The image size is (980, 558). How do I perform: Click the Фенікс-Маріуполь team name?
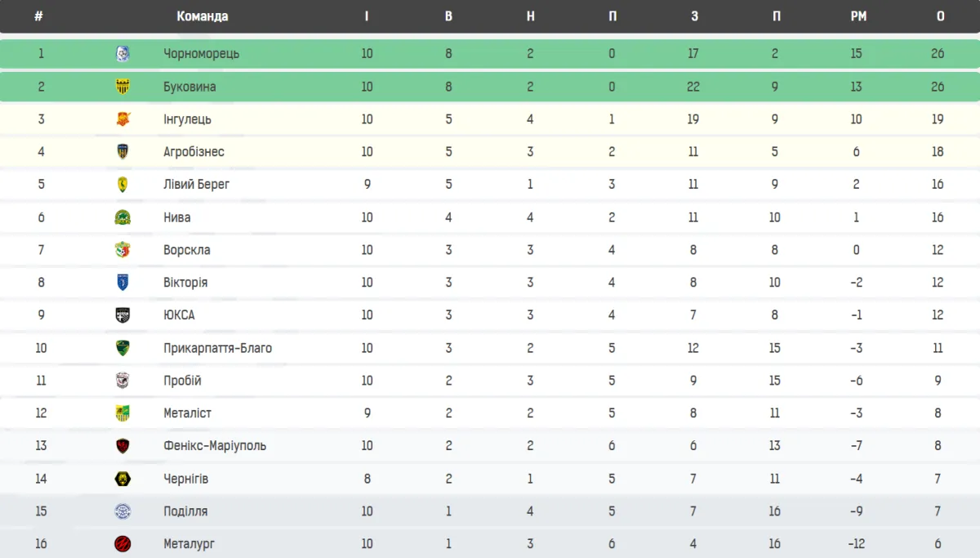point(214,446)
